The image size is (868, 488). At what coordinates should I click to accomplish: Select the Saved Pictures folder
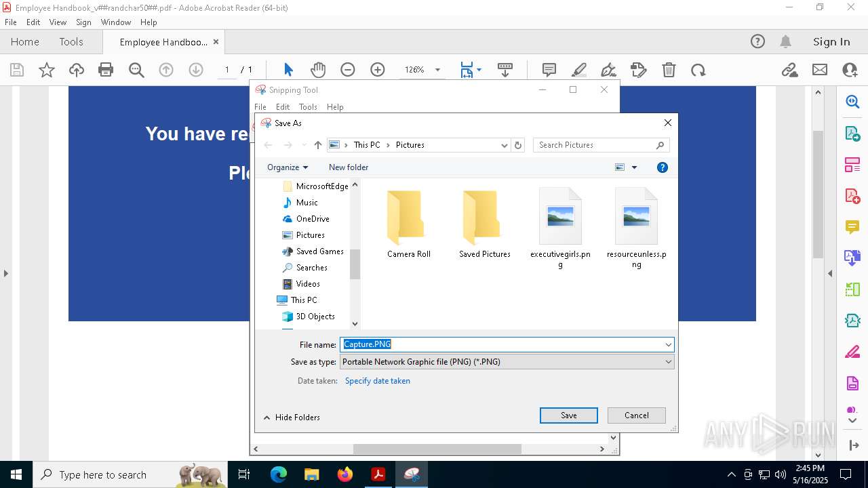(x=485, y=224)
